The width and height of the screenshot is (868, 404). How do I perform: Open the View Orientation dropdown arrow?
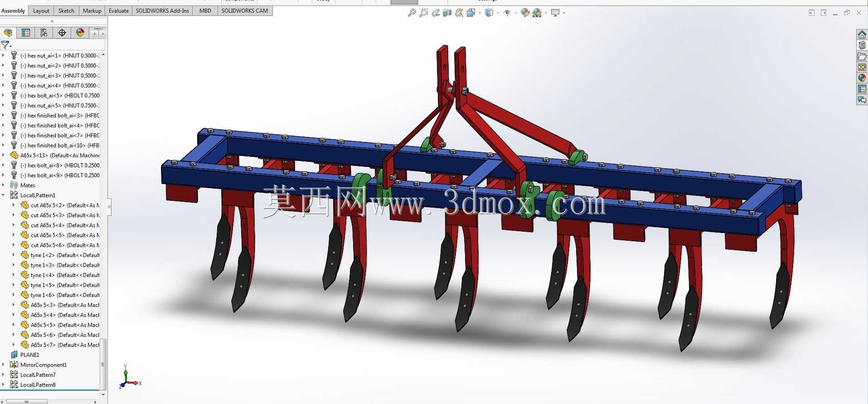coord(479,13)
